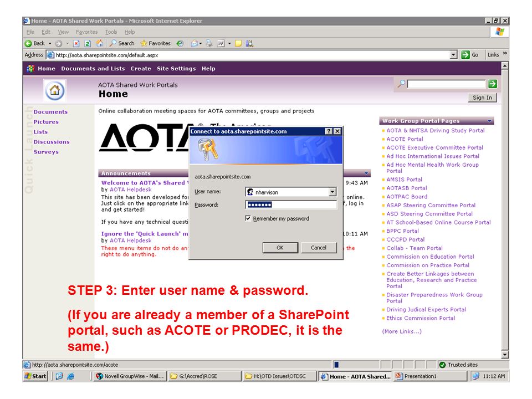Open Documents and Lists in the navigation bar

point(93,69)
